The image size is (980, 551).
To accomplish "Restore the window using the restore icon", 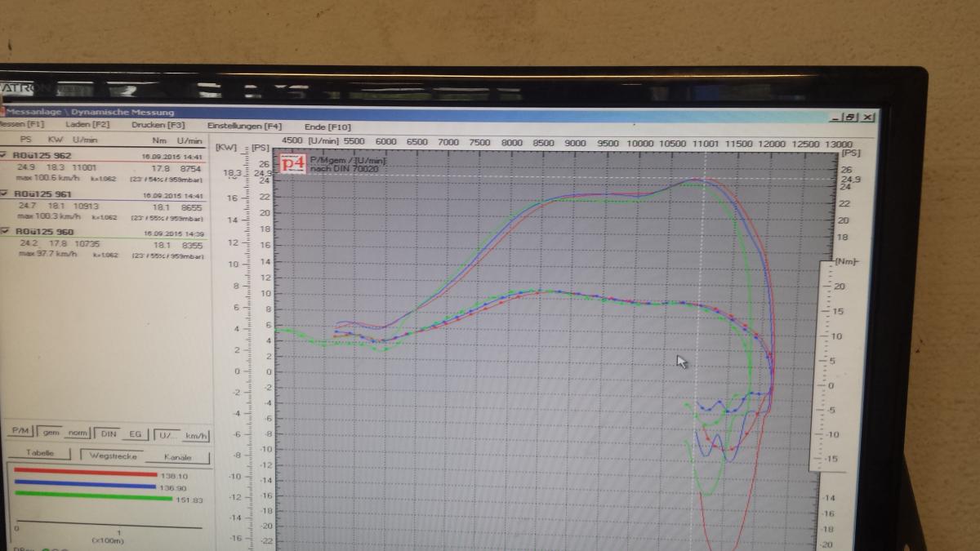I will [850, 118].
